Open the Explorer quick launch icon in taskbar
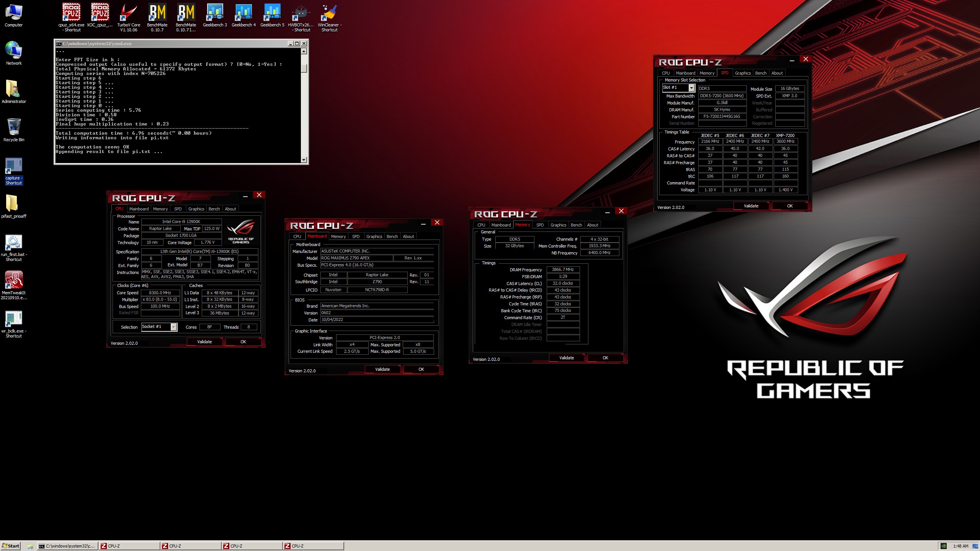This screenshot has height=551, width=980. [x=30, y=546]
